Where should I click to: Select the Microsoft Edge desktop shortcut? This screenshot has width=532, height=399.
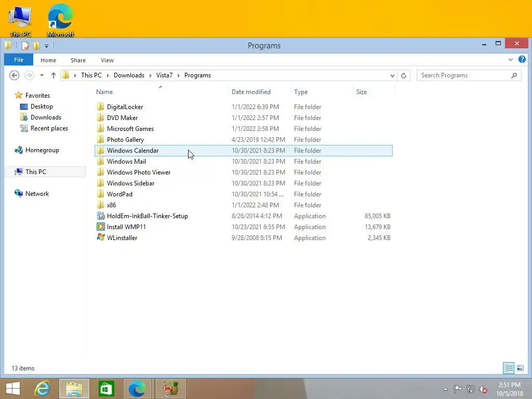60,20
